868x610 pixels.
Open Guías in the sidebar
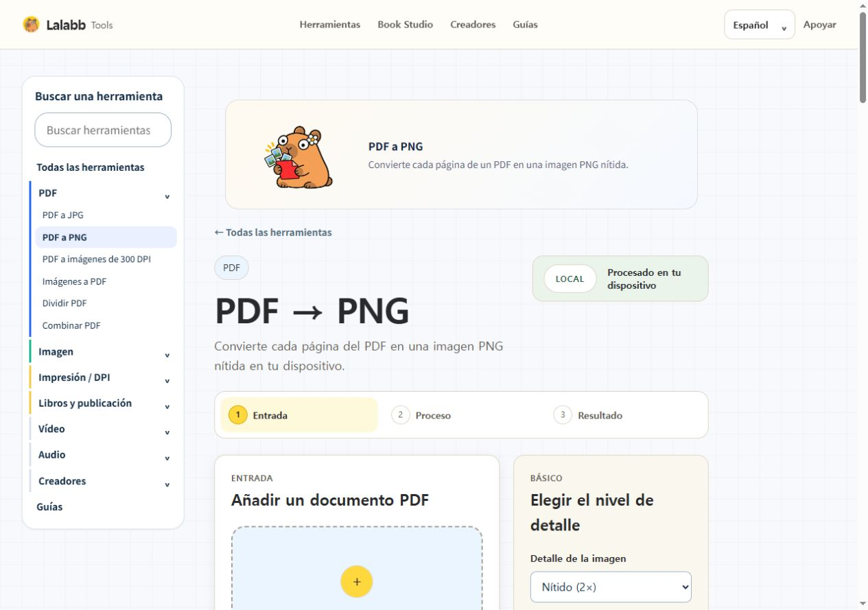click(49, 507)
